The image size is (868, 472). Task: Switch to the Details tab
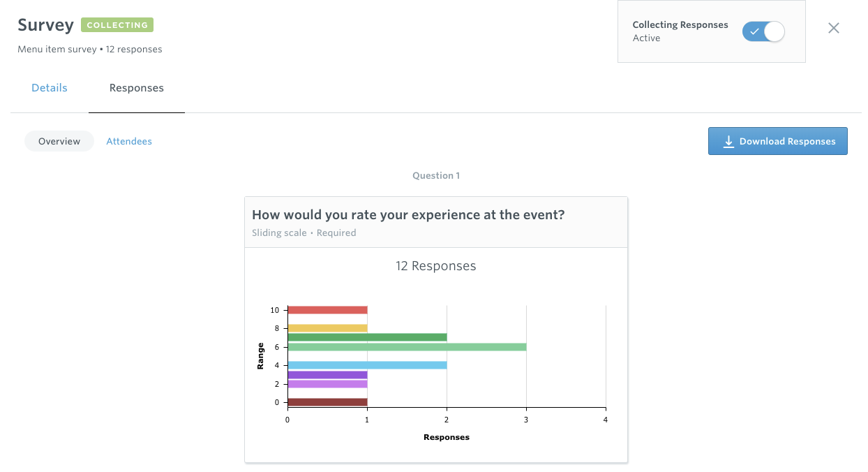tap(50, 88)
